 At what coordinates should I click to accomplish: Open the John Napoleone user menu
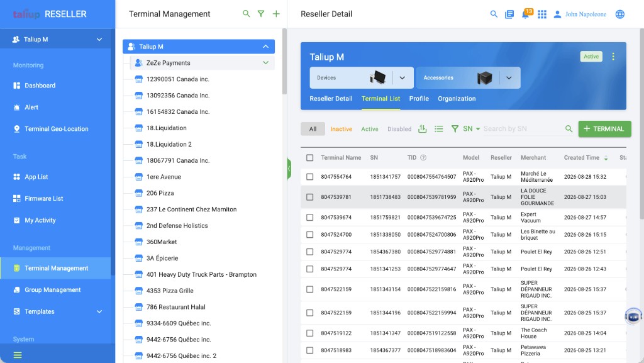(x=580, y=14)
